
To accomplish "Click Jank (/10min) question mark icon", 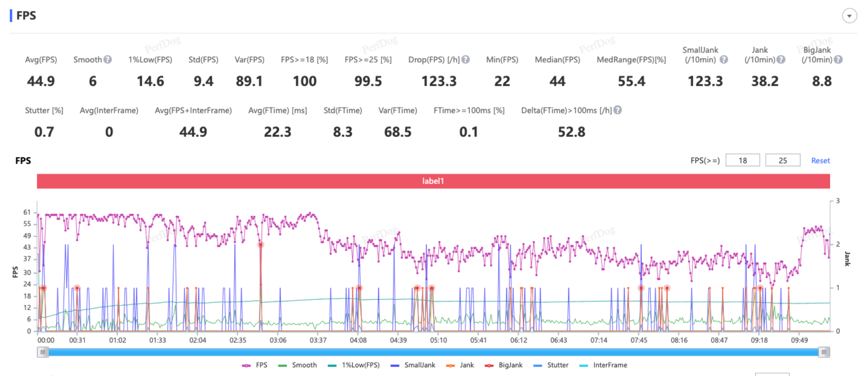I will pyautogui.click(x=781, y=60).
